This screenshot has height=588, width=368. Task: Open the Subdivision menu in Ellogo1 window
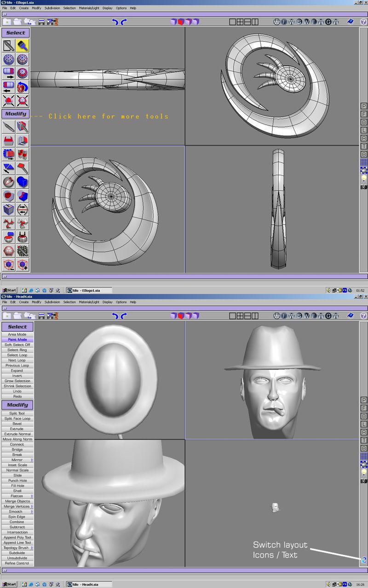point(52,8)
